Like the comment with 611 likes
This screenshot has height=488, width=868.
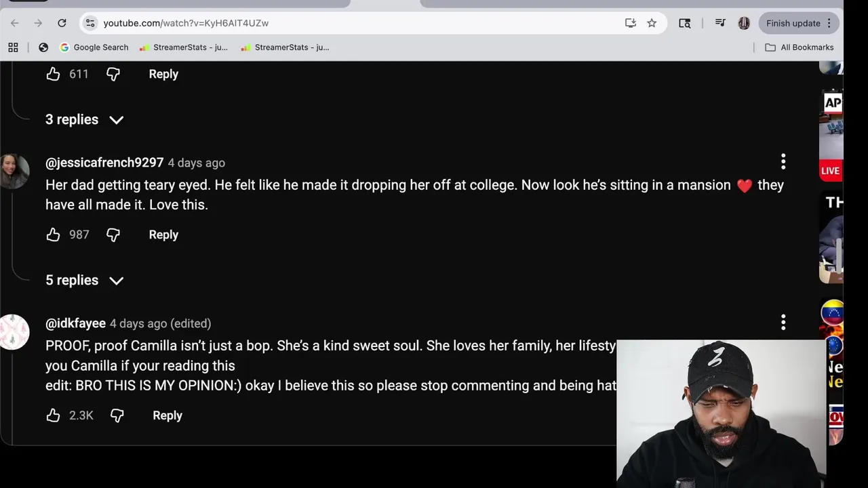(x=53, y=74)
